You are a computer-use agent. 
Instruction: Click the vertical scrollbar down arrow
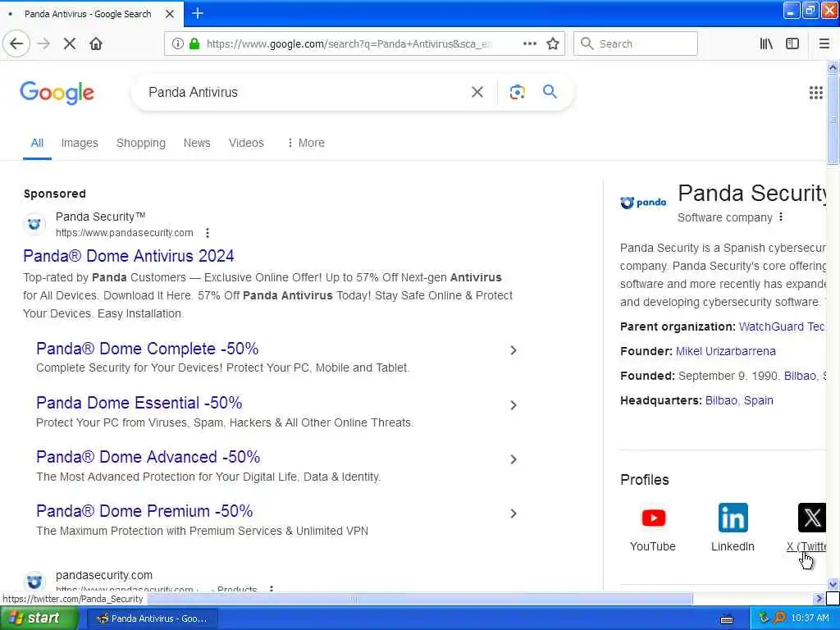coord(833,584)
